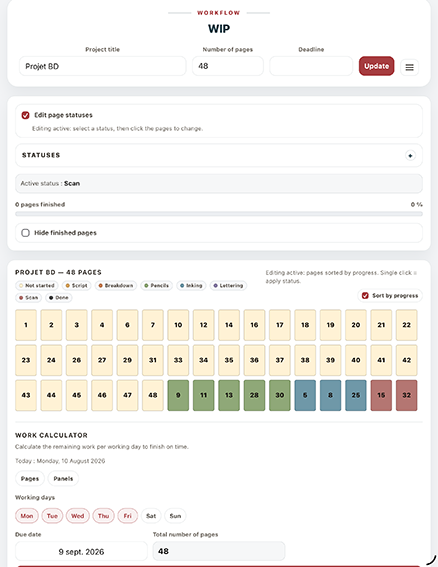Viewport: 438px width, 567px height.
Task: Enable Sat as working day
Action: pyautogui.click(x=151, y=516)
